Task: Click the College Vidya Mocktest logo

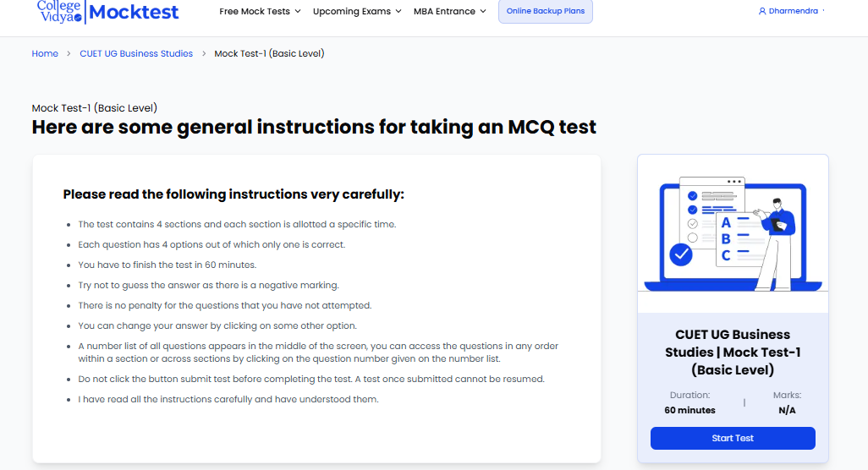Action: coord(108,11)
